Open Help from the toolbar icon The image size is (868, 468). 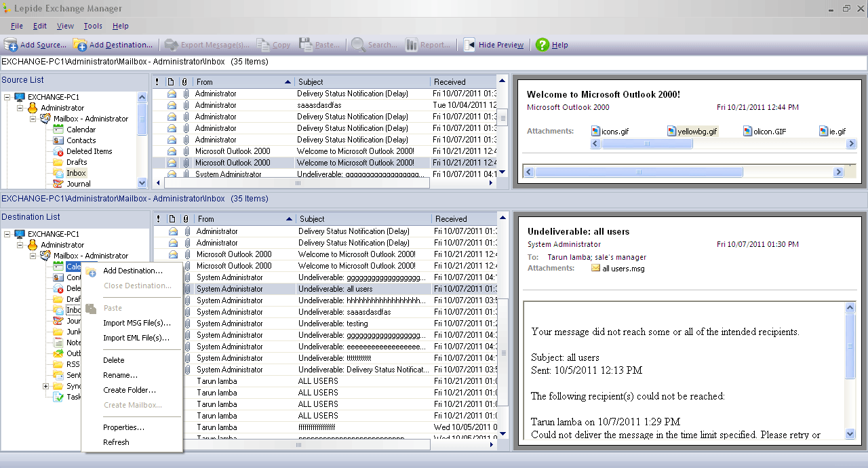542,45
